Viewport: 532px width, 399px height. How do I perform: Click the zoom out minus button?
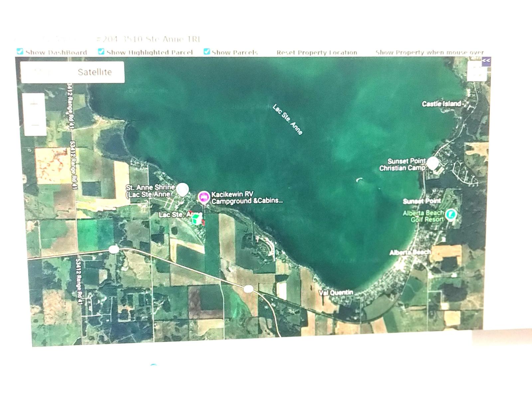coord(34,125)
